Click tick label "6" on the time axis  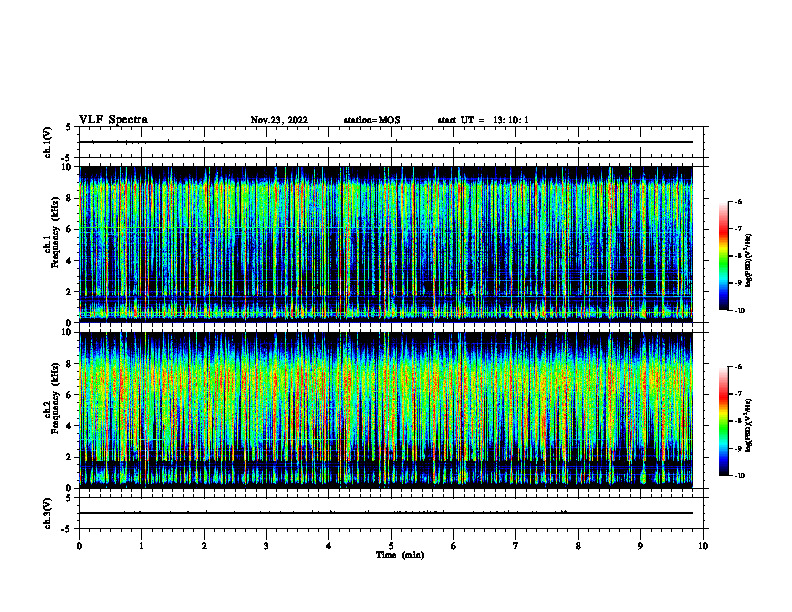(454, 546)
